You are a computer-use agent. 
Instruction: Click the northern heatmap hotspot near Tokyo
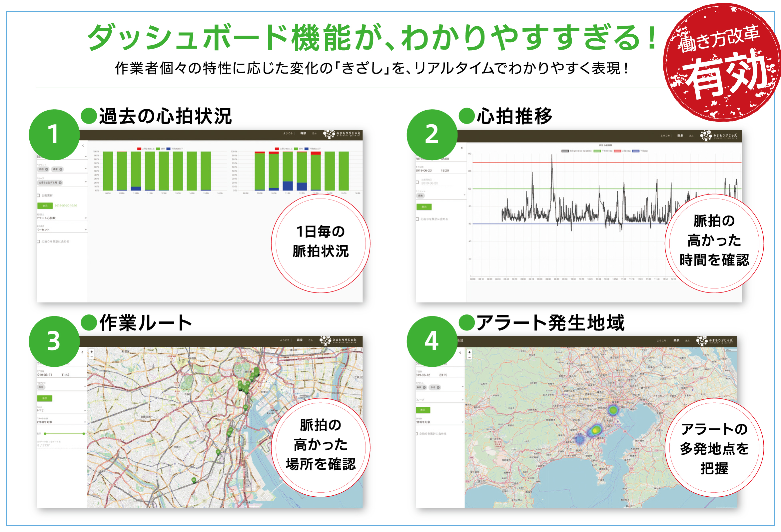[x=613, y=410]
